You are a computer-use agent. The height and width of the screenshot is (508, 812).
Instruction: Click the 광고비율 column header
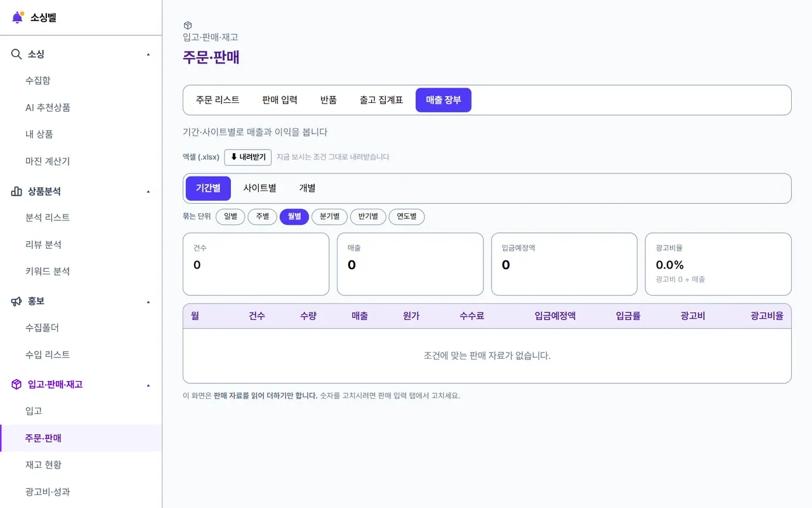767,316
